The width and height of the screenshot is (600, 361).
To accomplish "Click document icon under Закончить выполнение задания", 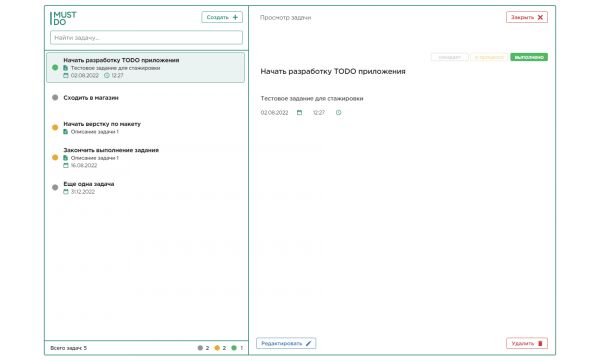I will click(65, 158).
